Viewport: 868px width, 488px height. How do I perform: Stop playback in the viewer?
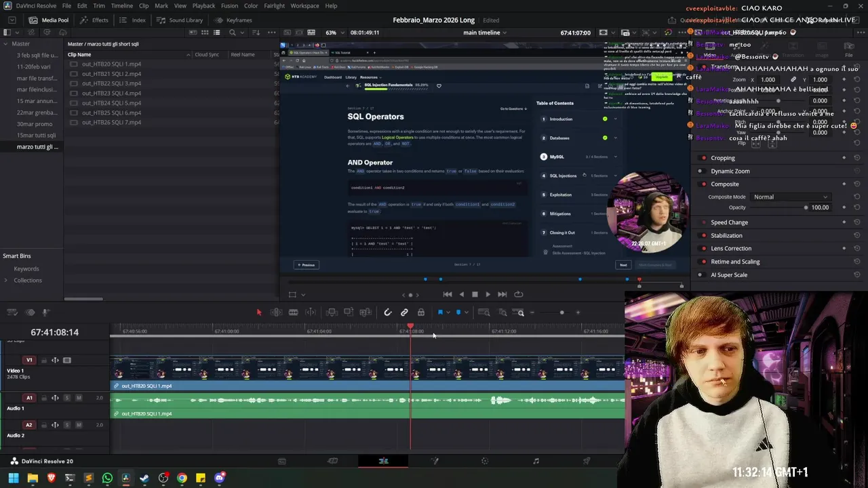point(475,294)
